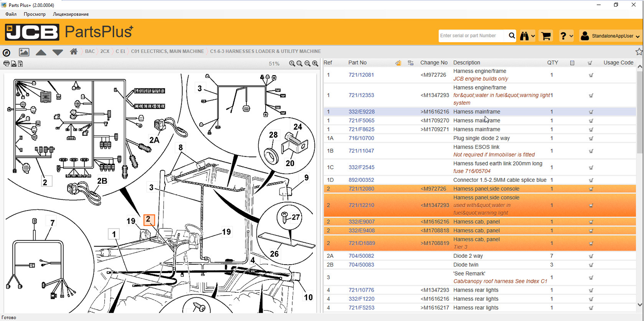Click the compass navigation icon
This screenshot has height=321, width=644.
(7, 52)
